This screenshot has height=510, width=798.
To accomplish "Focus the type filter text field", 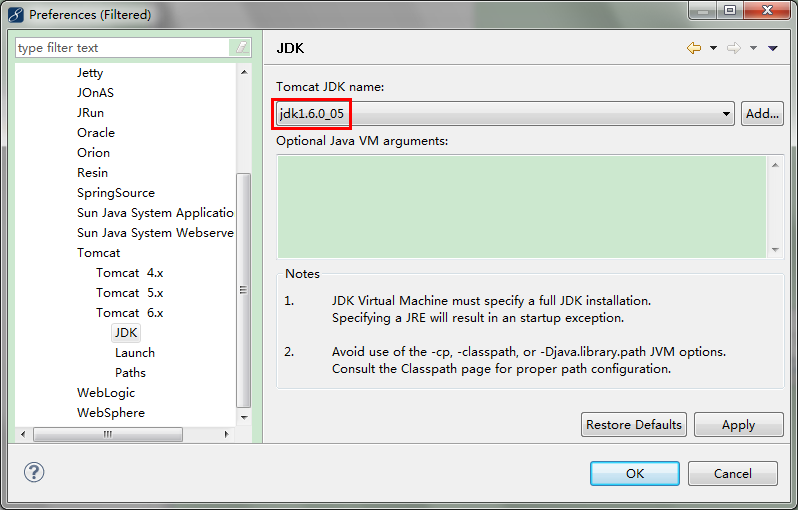I will pos(123,48).
